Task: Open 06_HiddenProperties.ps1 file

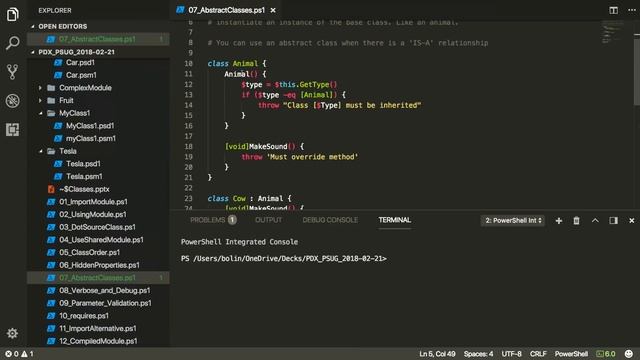Action: [99, 265]
